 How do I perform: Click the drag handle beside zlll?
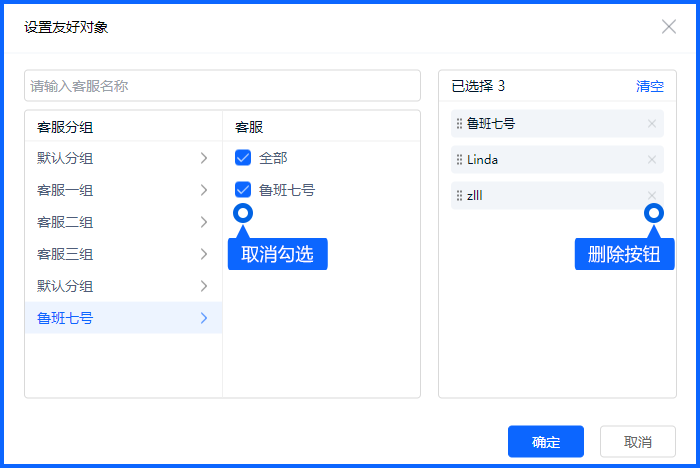pos(460,196)
